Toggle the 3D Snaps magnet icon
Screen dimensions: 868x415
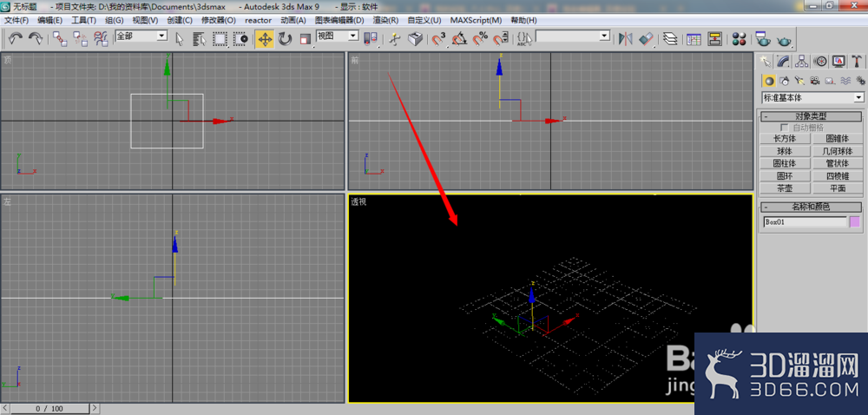[439, 39]
